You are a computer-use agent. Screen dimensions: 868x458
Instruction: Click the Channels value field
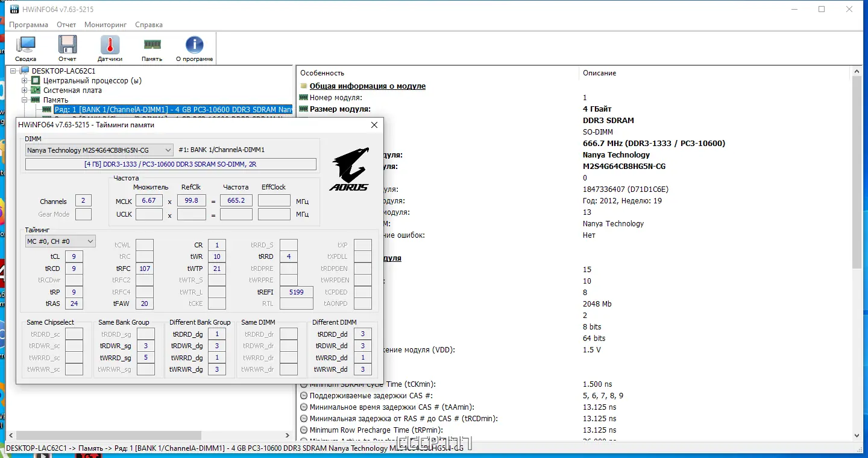pos(83,201)
